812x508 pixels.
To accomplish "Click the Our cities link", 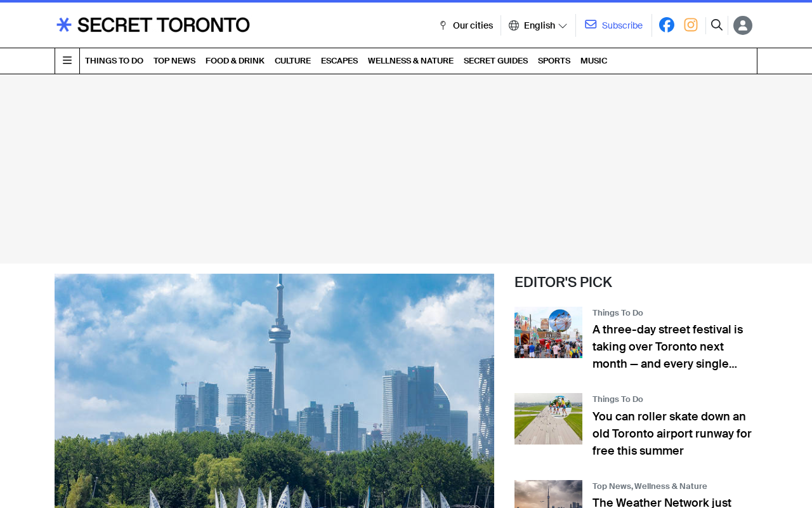I will 473,25.
